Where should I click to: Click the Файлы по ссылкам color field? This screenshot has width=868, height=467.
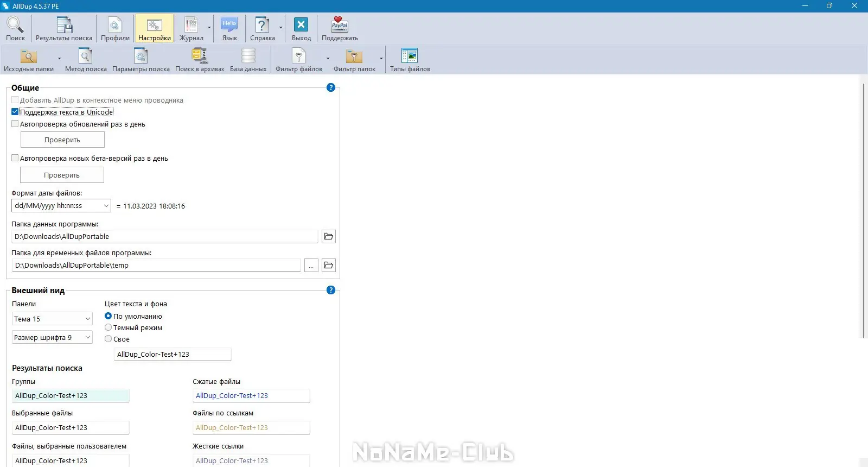click(x=251, y=427)
